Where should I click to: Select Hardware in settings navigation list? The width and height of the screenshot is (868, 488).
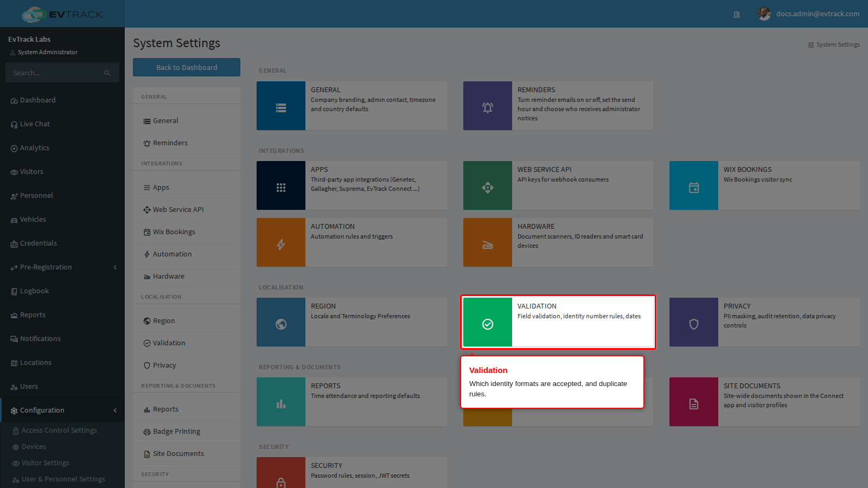[x=187, y=277]
